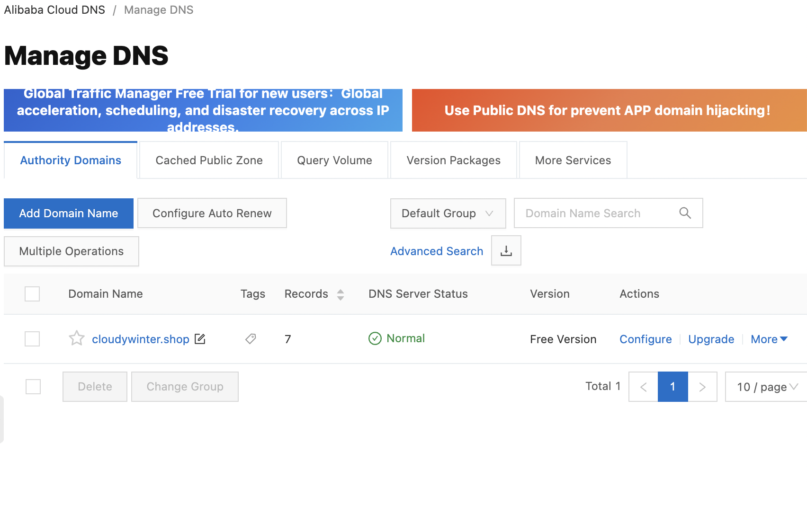Open the tag icon for cloudywinter.shop
The image size is (807, 532).
pyautogui.click(x=251, y=339)
